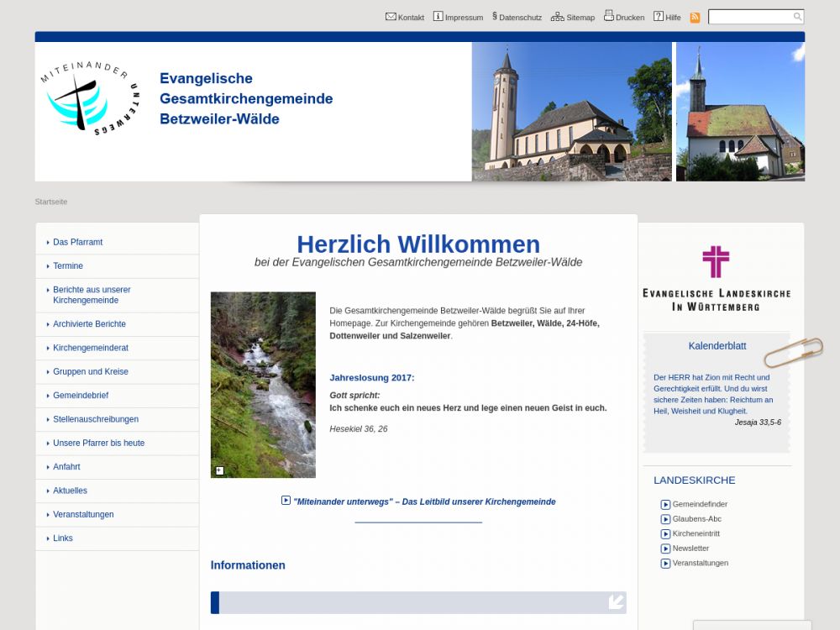This screenshot has height=630, width=840.
Task: Expand the Informationen bar with arrow icon
Action: (x=616, y=601)
